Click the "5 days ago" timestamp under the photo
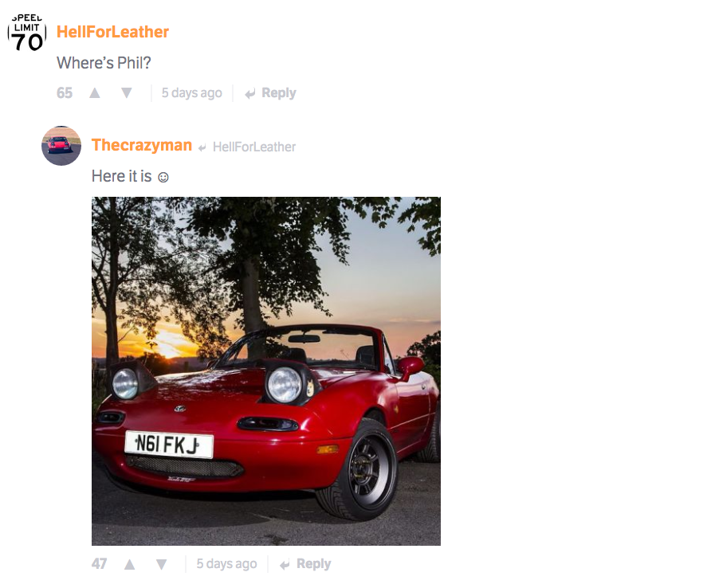 [x=226, y=564]
